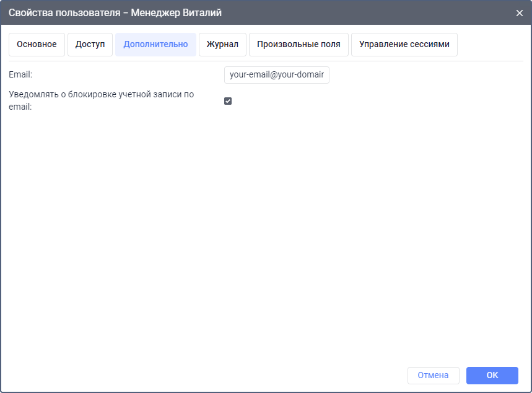
Task: Uncheck account blocking email notification checkbox
Action: (x=228, y=101)
